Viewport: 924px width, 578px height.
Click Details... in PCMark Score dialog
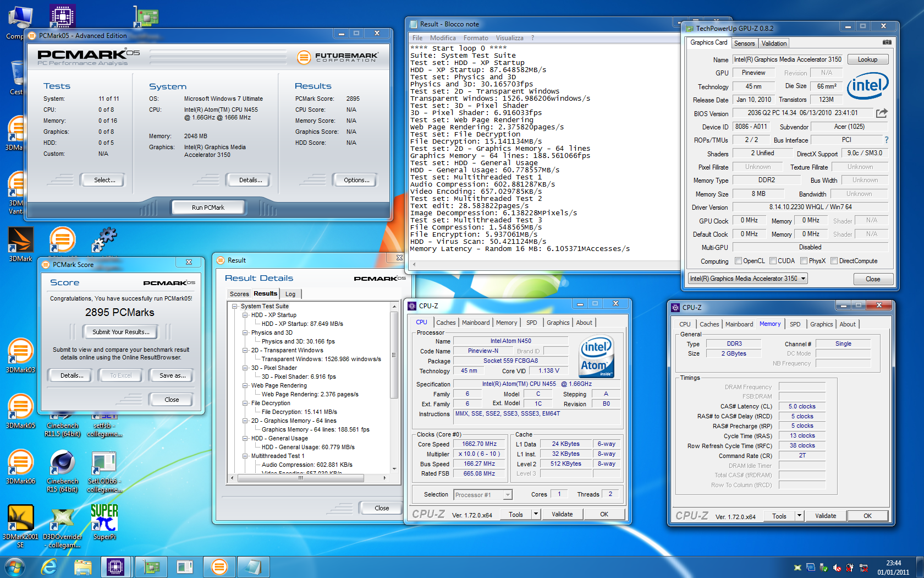click(72, 375)
